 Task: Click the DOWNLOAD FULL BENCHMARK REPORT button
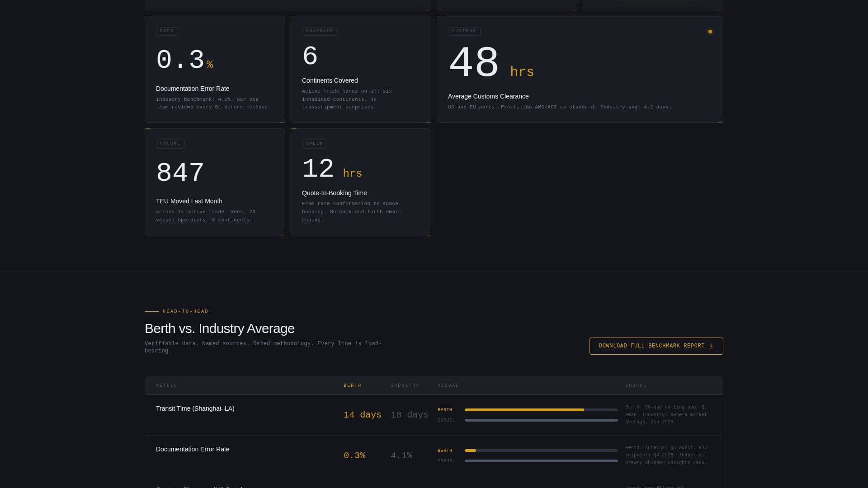point(656,346)
